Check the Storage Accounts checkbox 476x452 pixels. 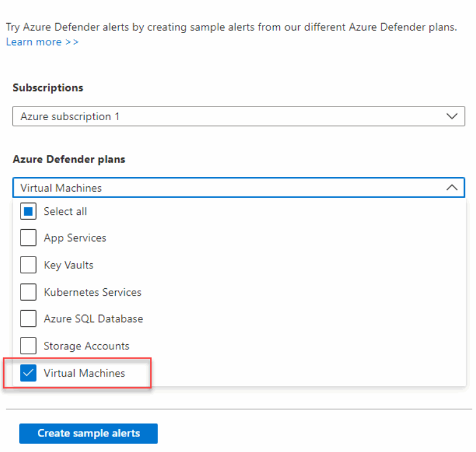point(28,346)
